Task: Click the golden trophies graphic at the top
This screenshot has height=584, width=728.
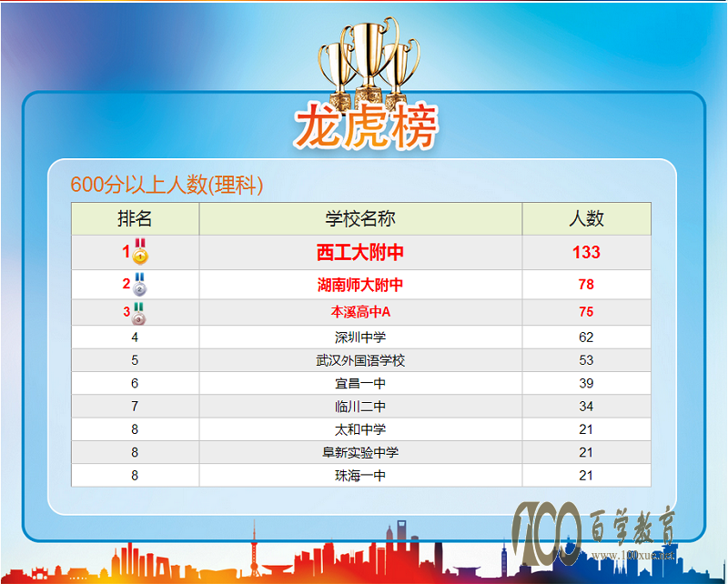Action: [369, 64]
